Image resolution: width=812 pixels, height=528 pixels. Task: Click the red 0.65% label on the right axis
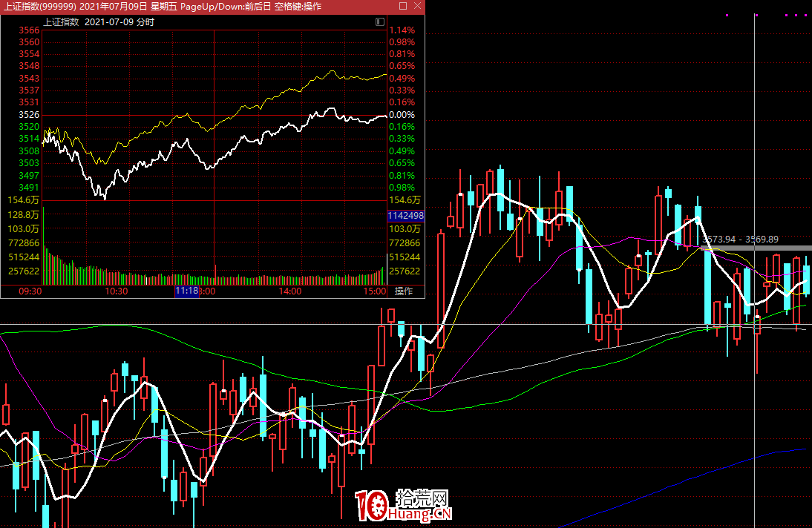402,66
